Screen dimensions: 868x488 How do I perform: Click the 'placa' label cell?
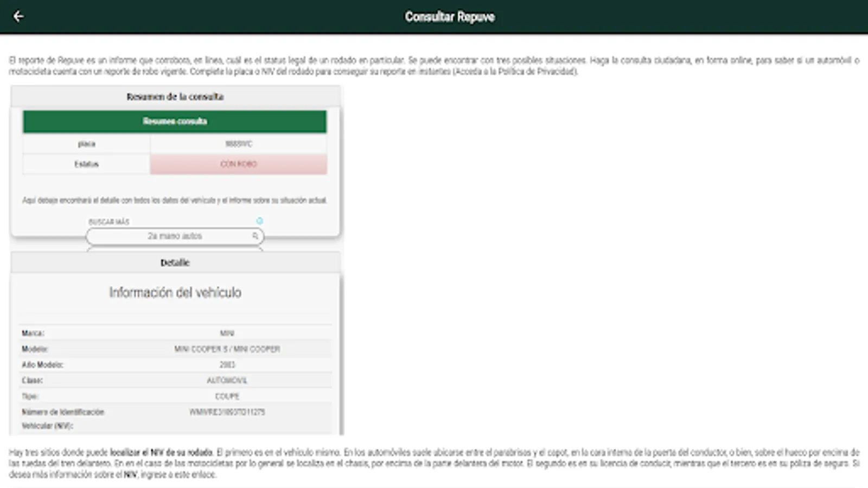pyautogui.click(x=86, y=144)
